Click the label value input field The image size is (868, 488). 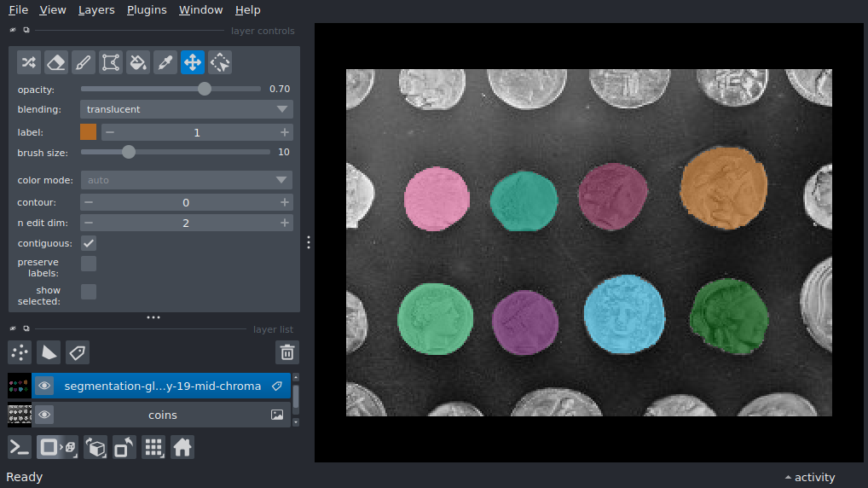[196, 132]
